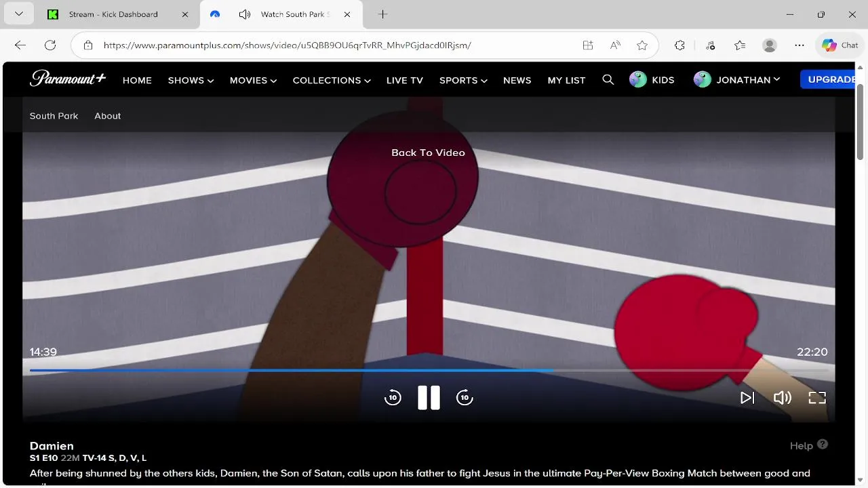The width and height of the screenshot is (868, 488).
Task: Open the About tab
Action: click(x=107, y=116)
